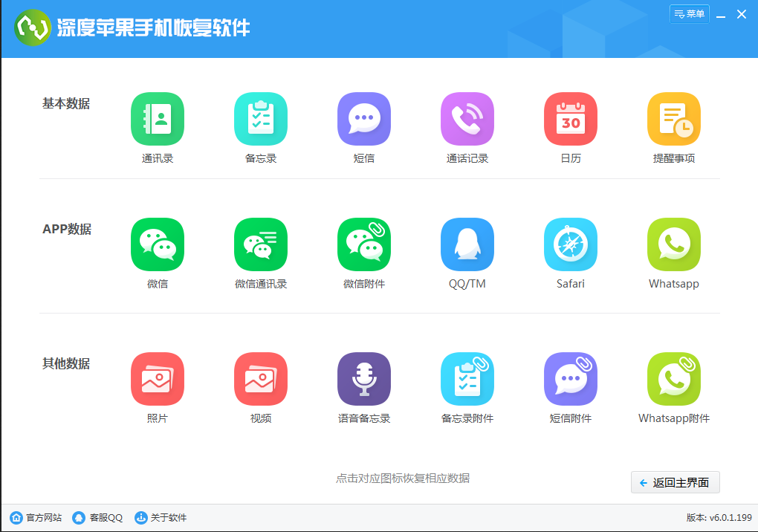Click the 基本数据 section heading
The image size is (758, 532).
pyautogui.click(x=66, y=103)
